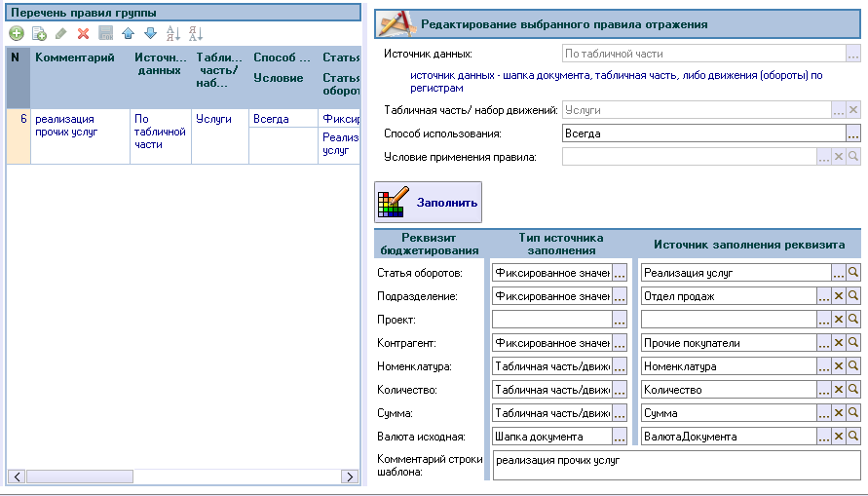
Task: Sort the rule list descending
Action: click(196, 34)
